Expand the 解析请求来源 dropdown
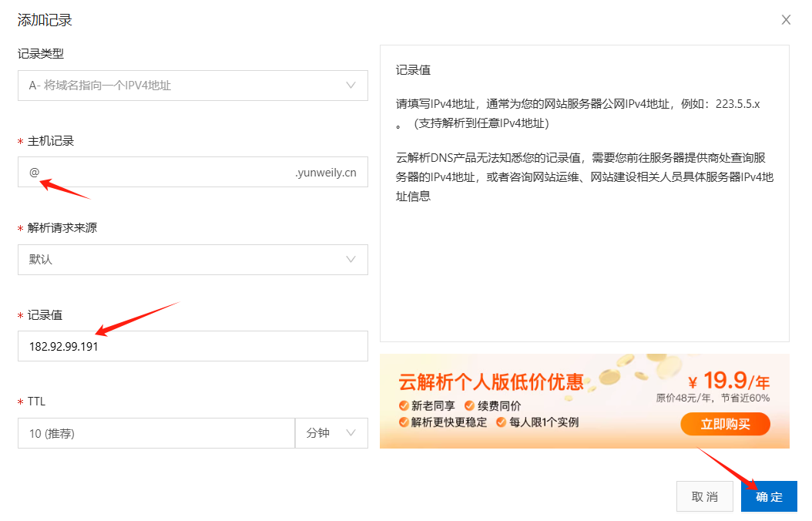This screenshot has width=812, height=521. 193,260
